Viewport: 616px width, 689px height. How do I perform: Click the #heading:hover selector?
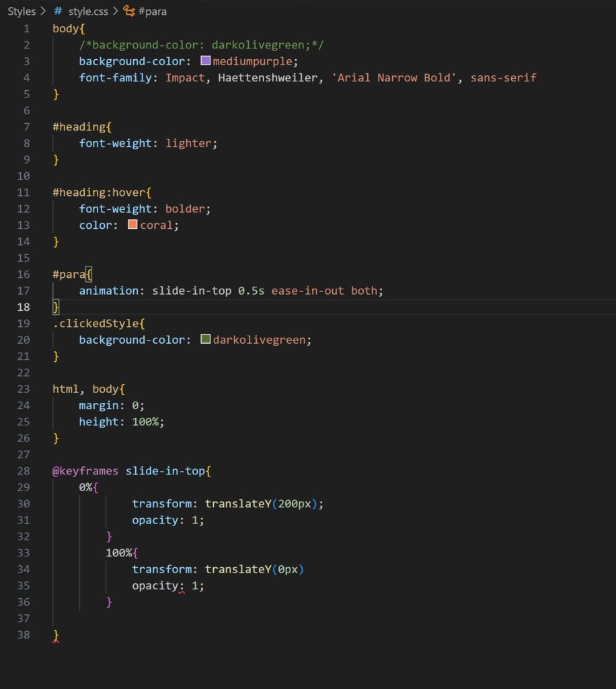point(99,192)
